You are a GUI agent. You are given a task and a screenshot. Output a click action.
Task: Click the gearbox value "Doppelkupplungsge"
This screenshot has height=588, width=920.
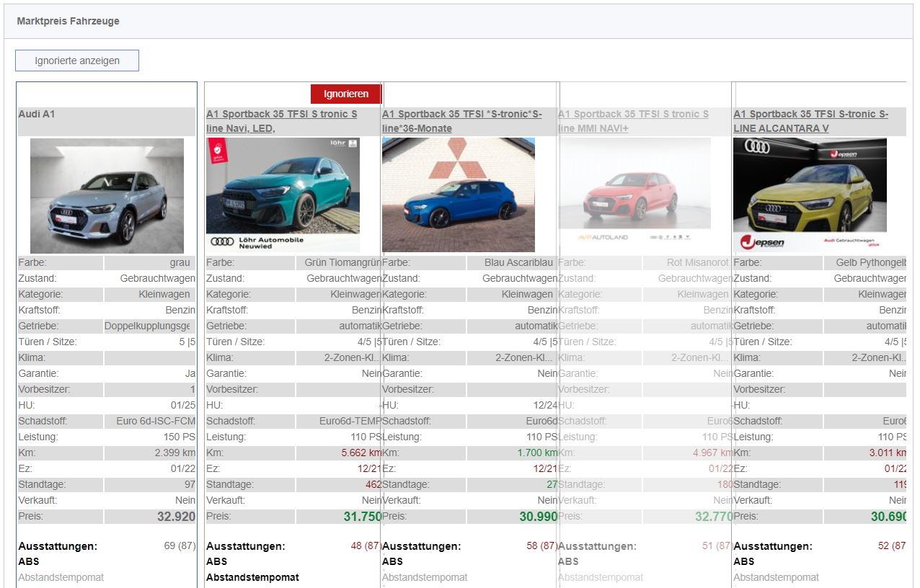point(147,326)
